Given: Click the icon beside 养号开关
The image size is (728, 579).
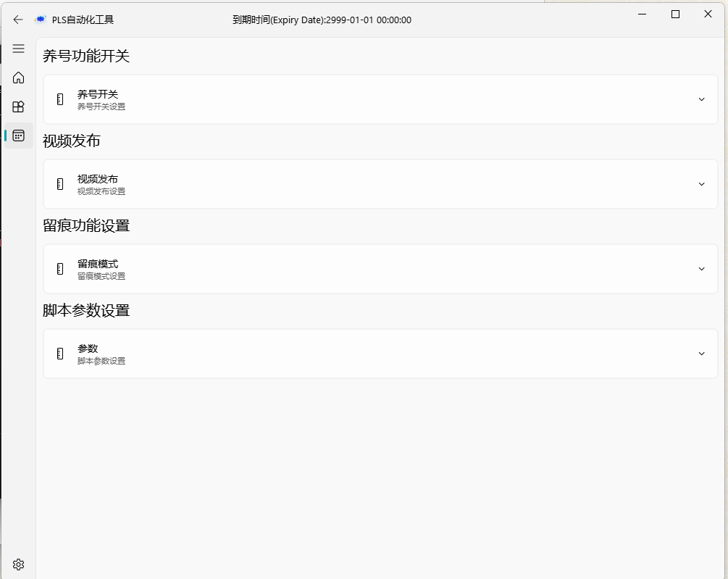Looking at the screenshot, I should [x=60, y=99].
